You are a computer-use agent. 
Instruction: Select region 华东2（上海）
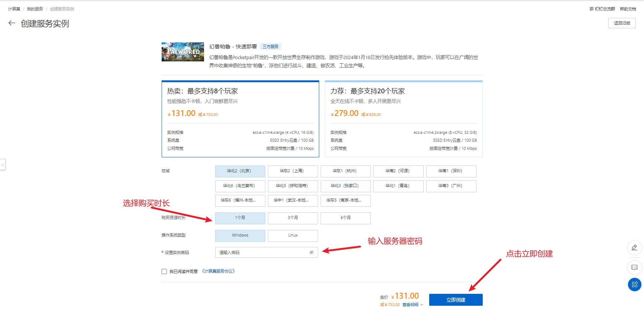[293, 171]
